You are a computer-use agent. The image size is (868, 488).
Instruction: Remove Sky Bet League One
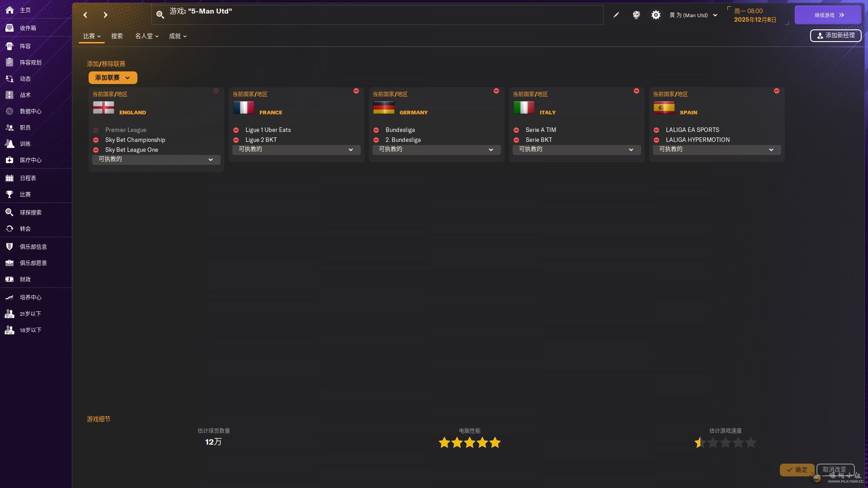point(96,150)
